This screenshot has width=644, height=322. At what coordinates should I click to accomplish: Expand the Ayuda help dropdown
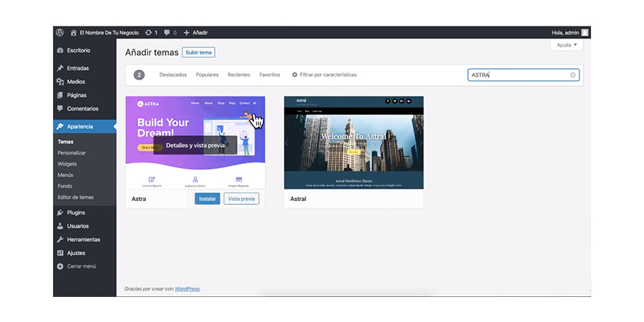click(x=567, y=45)
